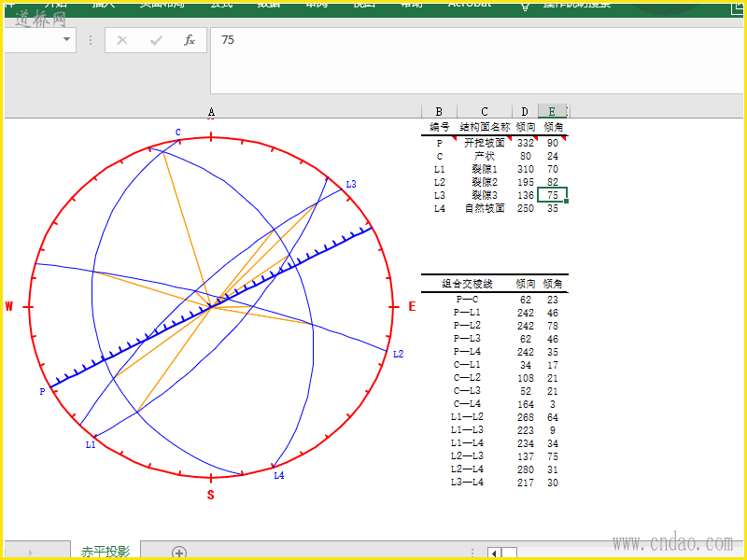
Task: Select the column C header
Action: click(x=485, y=112)
